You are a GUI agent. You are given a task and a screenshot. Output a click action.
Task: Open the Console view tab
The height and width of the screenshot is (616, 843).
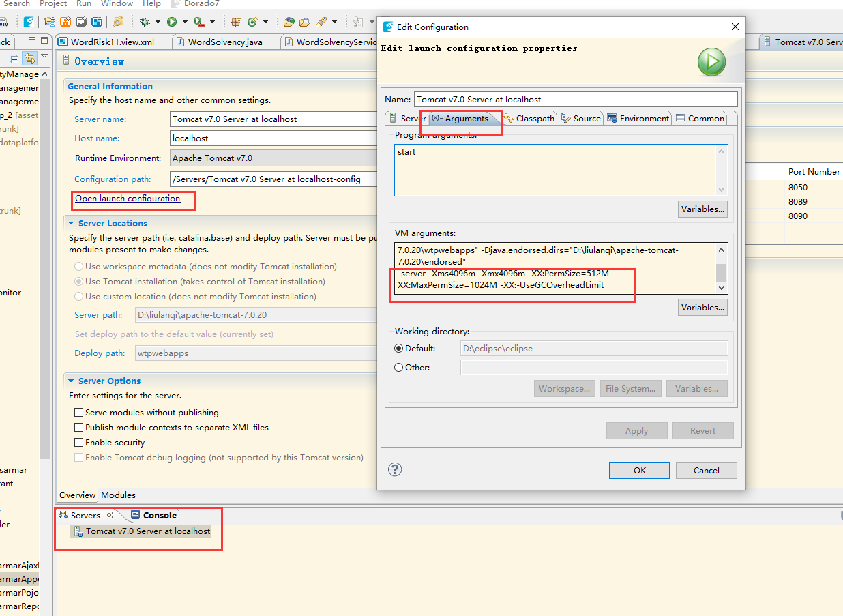tap(154, 515)
